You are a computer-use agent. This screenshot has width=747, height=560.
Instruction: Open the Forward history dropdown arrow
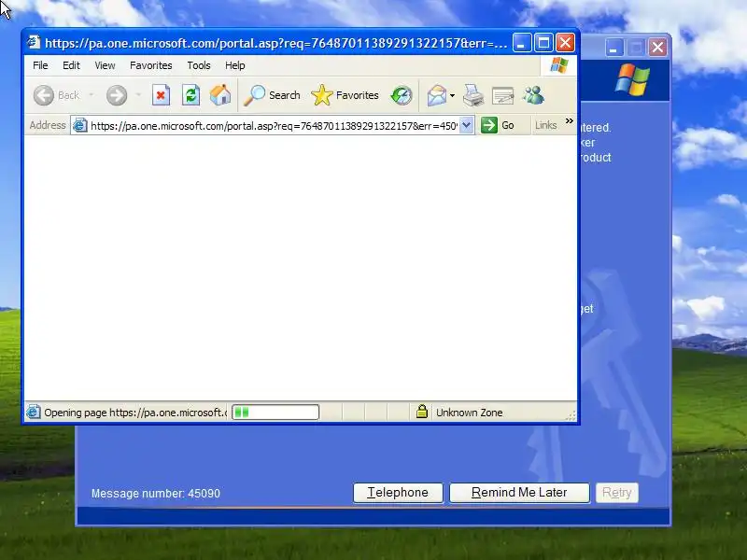coord(138,95)
